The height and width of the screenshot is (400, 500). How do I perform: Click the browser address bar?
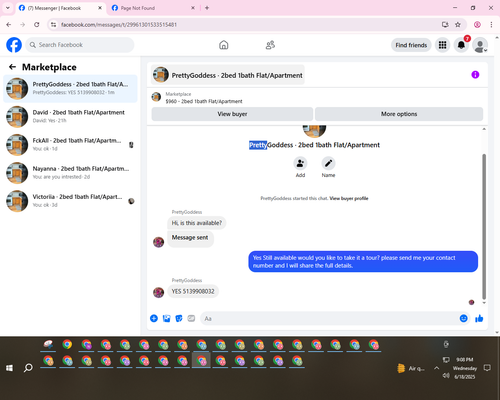(247, 25)
